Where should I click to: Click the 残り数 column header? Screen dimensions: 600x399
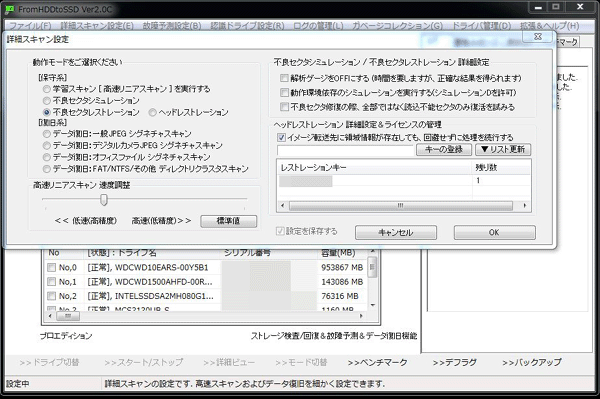click(x=501, y=168)
